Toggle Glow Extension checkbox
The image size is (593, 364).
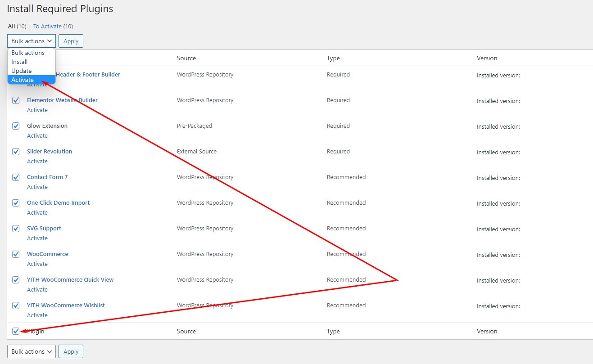tap(16, 126)
